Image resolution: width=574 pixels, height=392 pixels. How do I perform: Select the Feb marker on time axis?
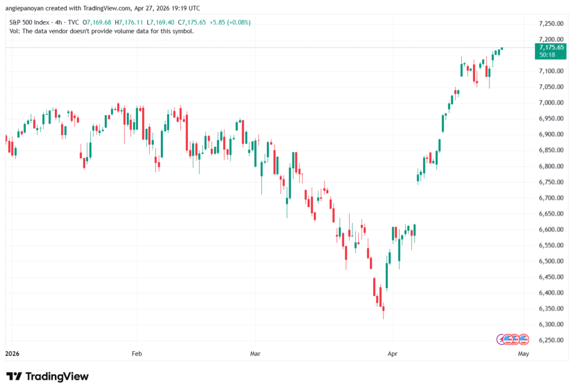137,353
